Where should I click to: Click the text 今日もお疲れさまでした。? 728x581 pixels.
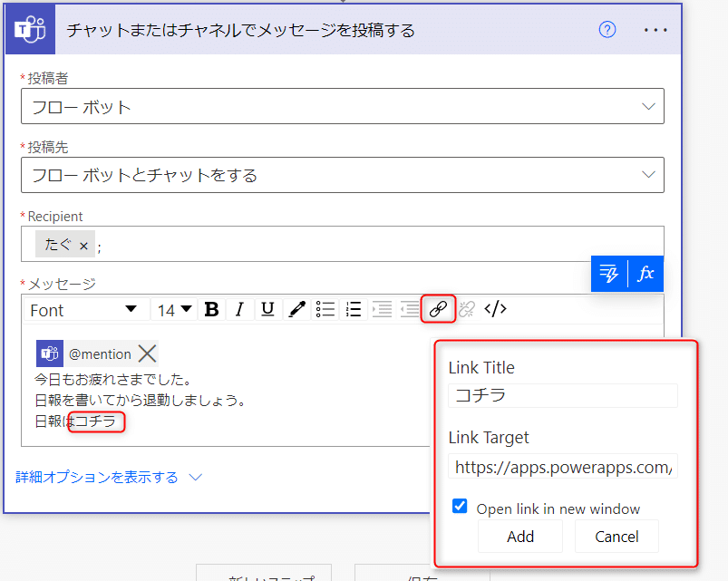point(112,380)
